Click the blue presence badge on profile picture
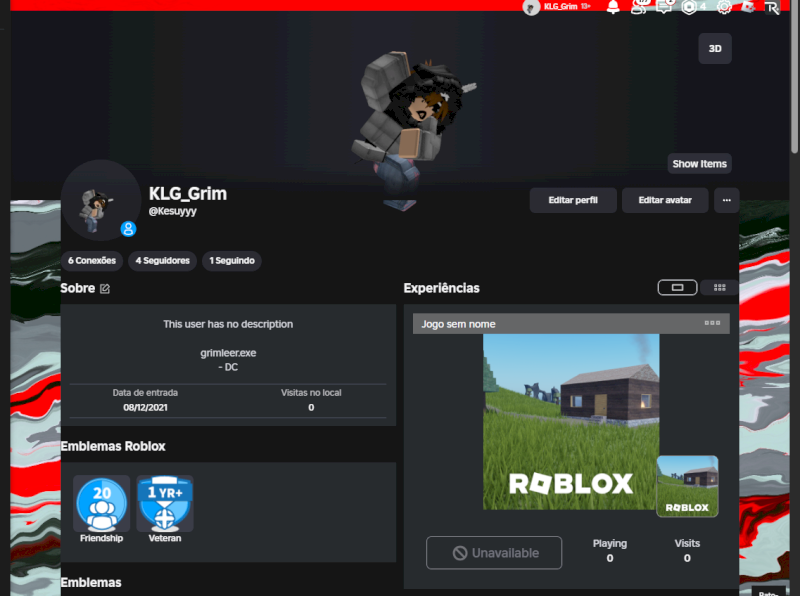Viewport: 800px width, 596px height. click(128, 229)
